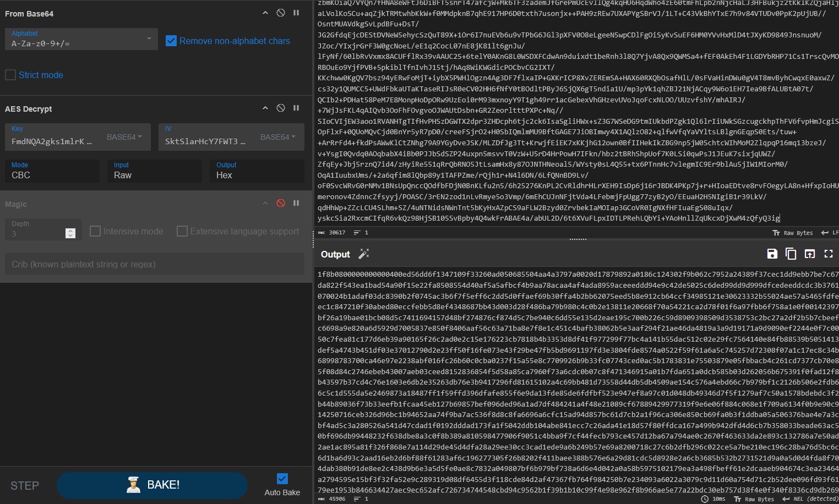Open the Key BASE64 format dropdown
The height and width of the screenshot is (504, 839).
[x=124, y=137]
